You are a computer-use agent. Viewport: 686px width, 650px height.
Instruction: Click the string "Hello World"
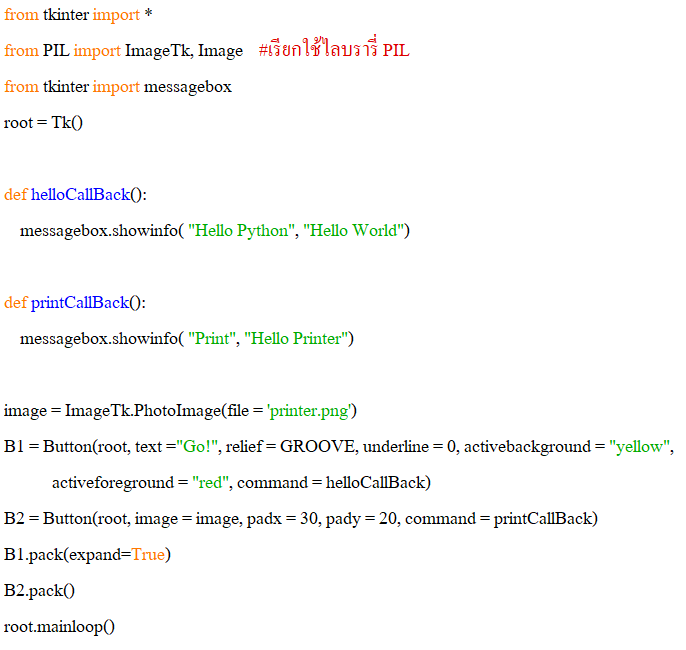(354, 231)
